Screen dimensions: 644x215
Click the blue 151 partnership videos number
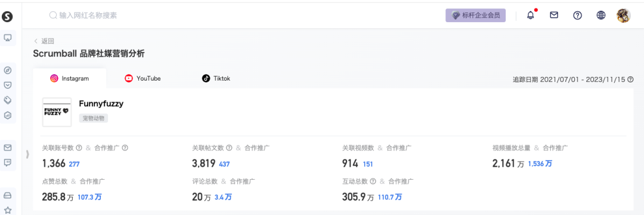367,164
